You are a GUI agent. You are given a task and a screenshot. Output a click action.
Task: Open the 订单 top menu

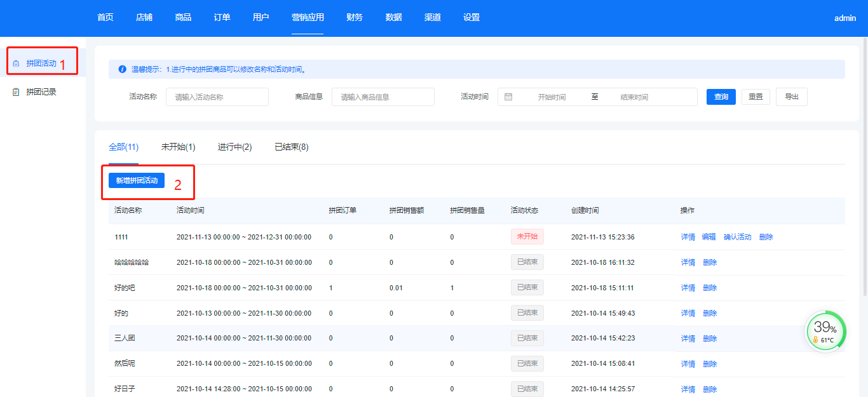(222, 18)
